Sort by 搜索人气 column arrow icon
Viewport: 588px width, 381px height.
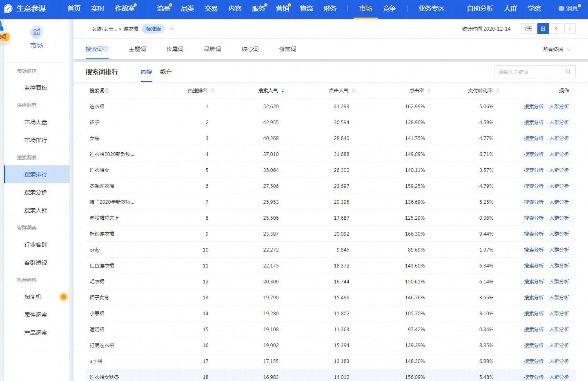click(283, 91)
